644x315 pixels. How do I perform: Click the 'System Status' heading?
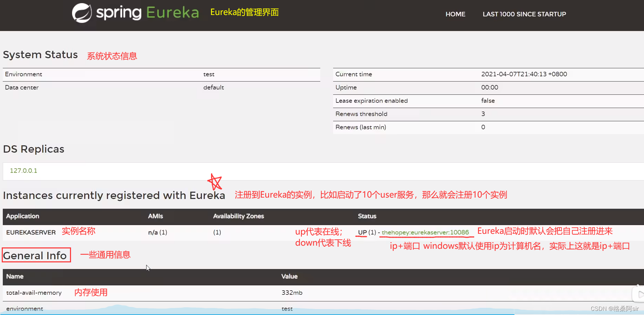click(40, 55)
